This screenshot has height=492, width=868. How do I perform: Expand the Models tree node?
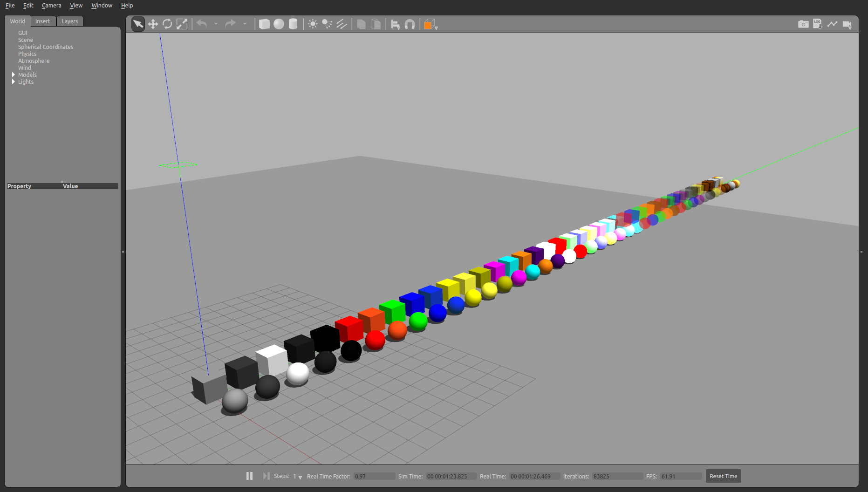14,75
